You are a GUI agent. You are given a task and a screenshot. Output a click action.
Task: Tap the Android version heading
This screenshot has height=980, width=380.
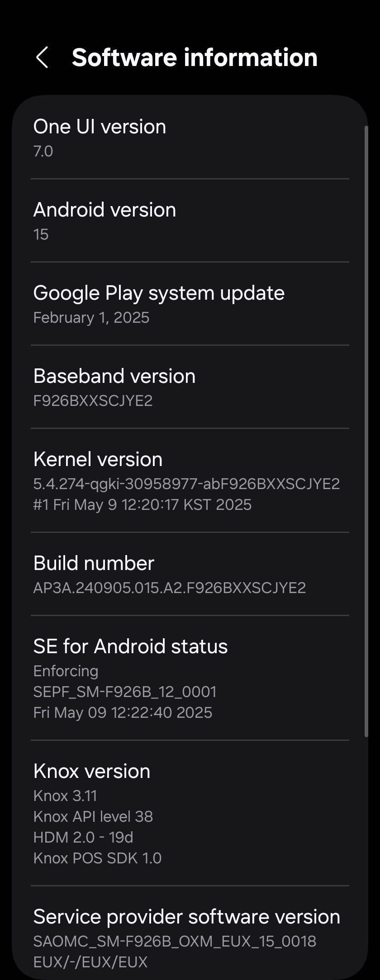[104, 210]
